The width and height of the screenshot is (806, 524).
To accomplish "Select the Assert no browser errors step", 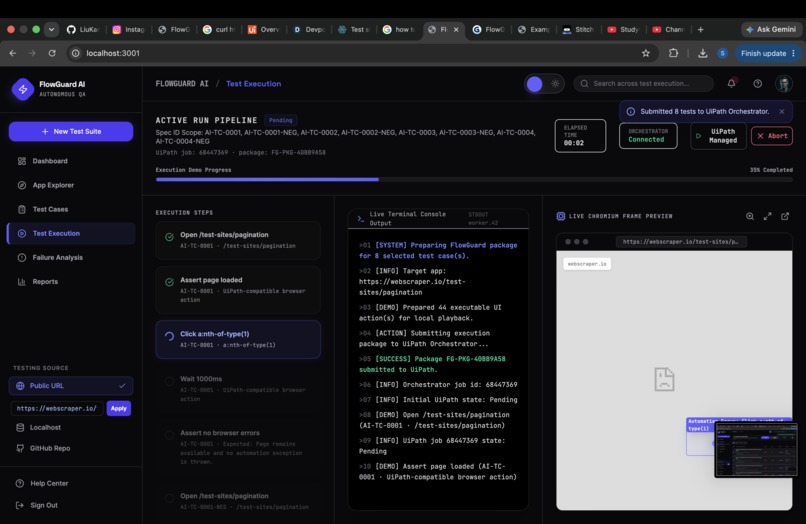I will coord(238,447).
